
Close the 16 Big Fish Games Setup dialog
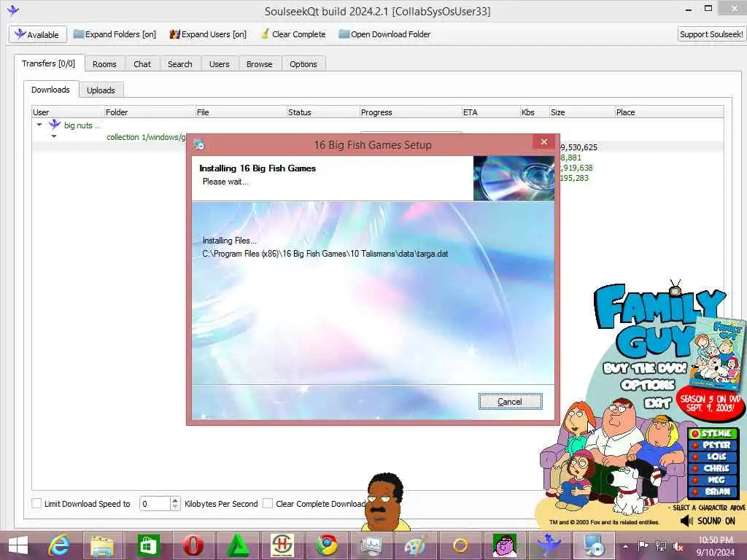point(544,142)
